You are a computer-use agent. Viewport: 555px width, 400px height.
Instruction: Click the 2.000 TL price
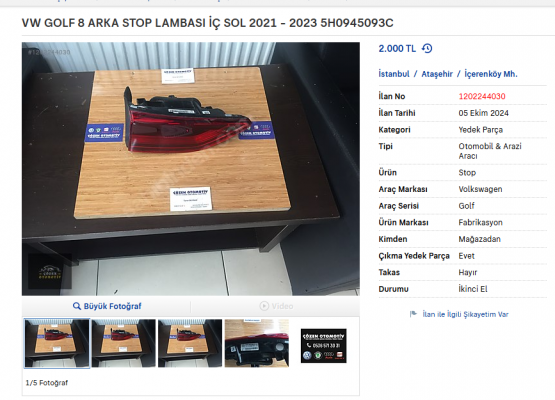tap(397, 48)
